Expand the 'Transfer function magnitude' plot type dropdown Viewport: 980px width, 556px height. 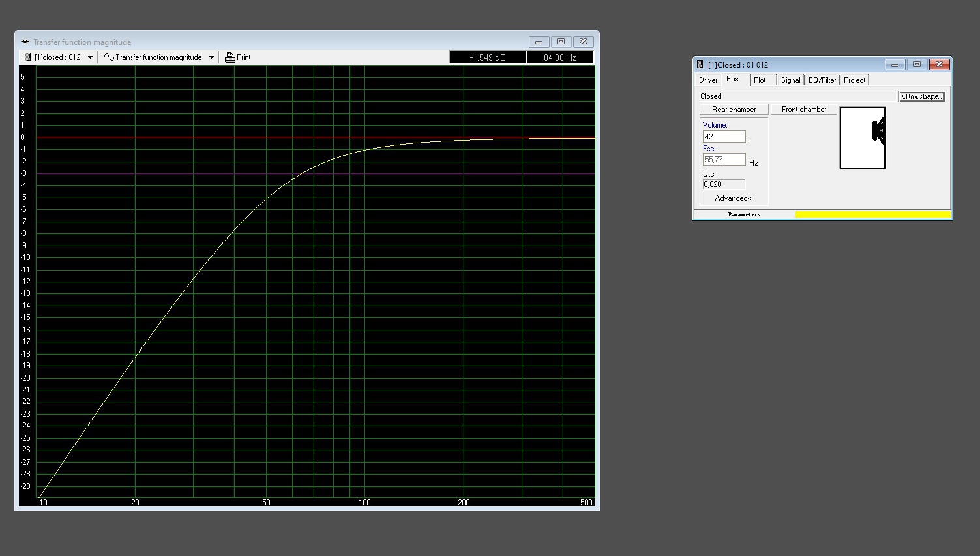(211, 57)
